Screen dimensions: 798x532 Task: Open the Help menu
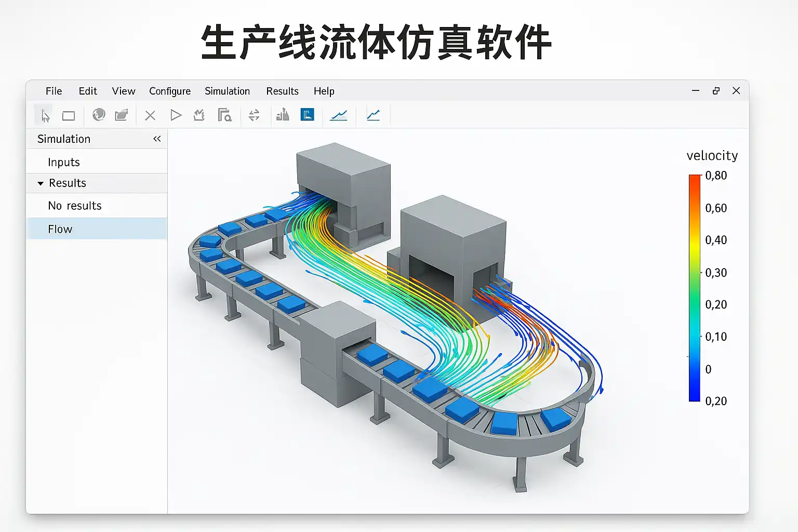pos(324,91)
